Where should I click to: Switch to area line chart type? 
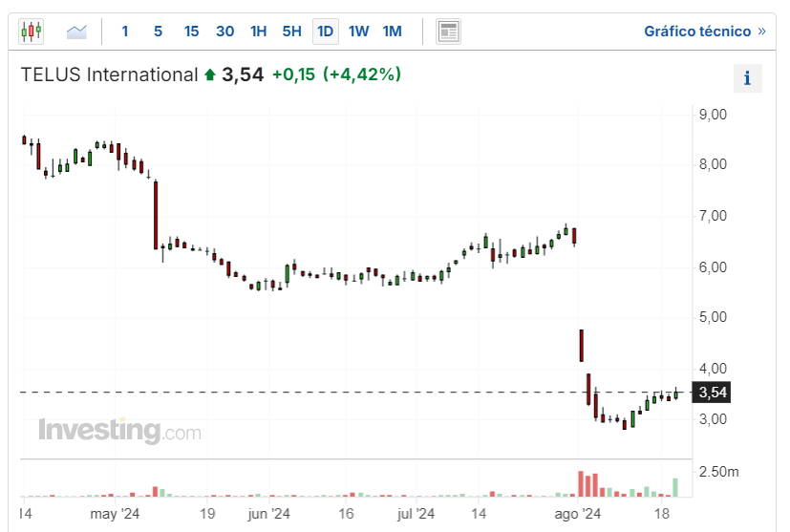pyautogui.click(x=76, y=32)
